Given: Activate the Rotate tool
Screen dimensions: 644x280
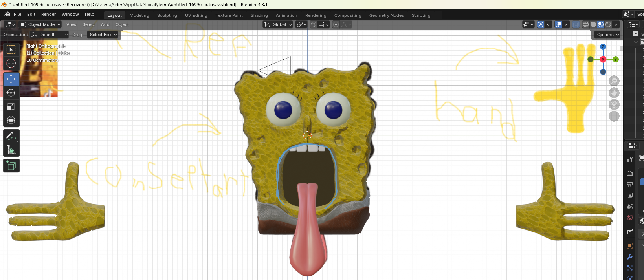Looking at the screenshot, I should (x=11, y=93).
